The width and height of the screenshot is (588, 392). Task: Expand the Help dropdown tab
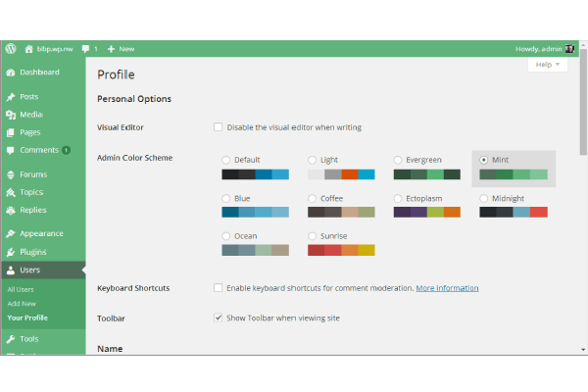point(547,65)
